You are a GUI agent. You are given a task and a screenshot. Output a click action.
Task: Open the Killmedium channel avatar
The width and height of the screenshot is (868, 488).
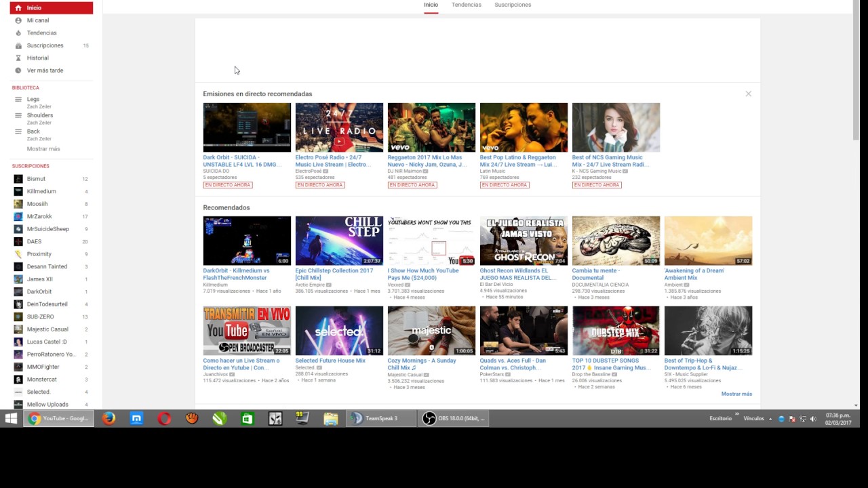click(x=18, y=191)
